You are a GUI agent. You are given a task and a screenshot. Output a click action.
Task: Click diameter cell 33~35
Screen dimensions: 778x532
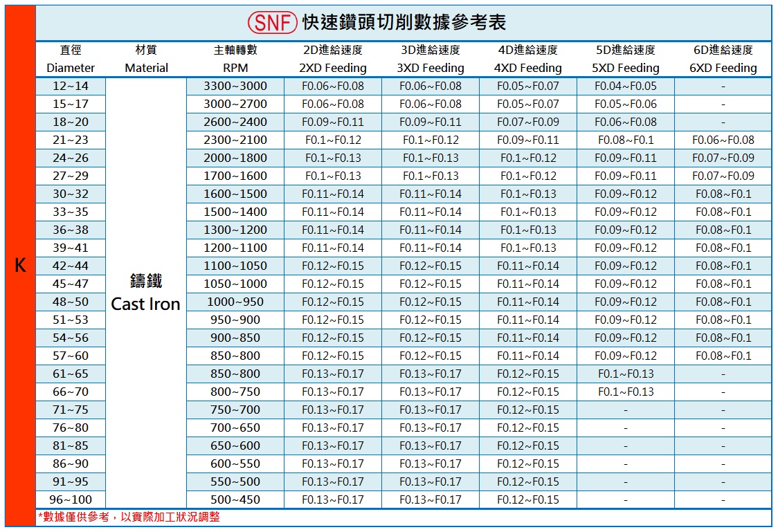(71, 212)
